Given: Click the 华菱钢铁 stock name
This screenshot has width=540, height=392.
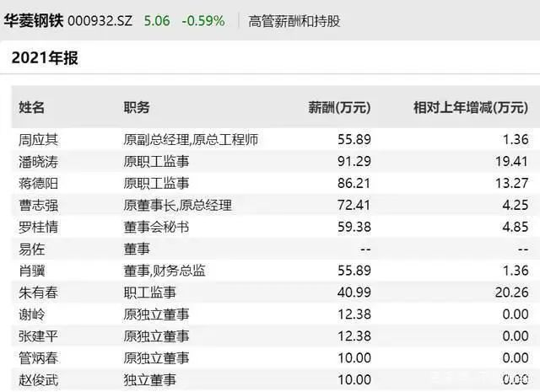Looking at the screenshot, I should click(32, 20).
